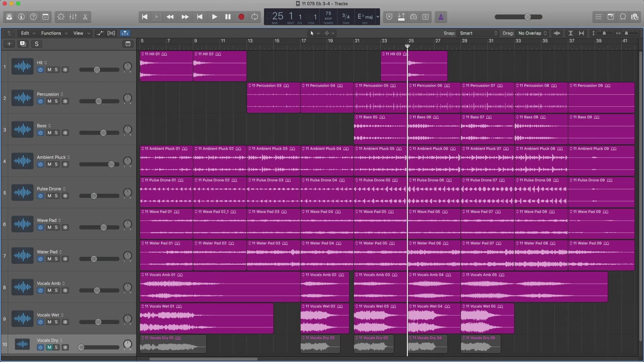
Task: Open the Library button in the toolbar
Action: (x=9, y=17)
